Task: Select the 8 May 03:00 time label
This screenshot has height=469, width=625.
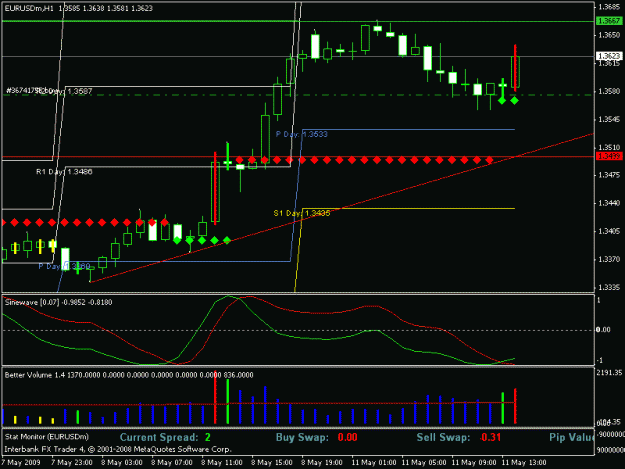Action: click(x=122, y=463)
